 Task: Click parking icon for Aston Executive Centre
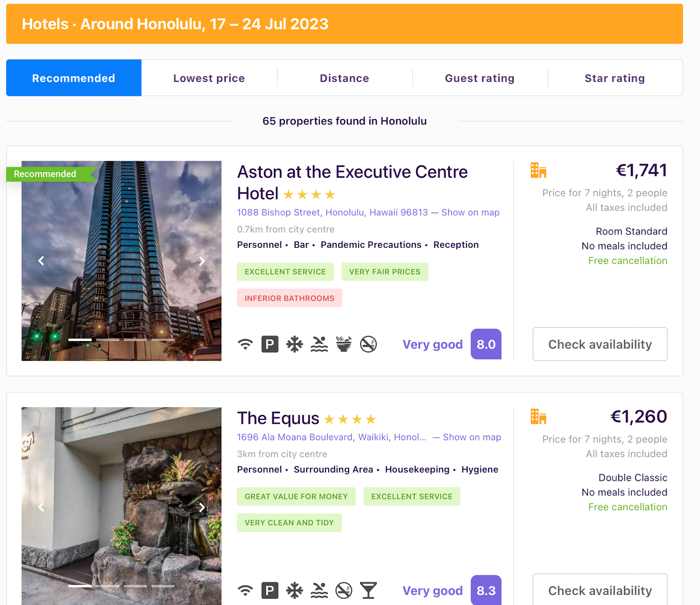pos(270,345)
